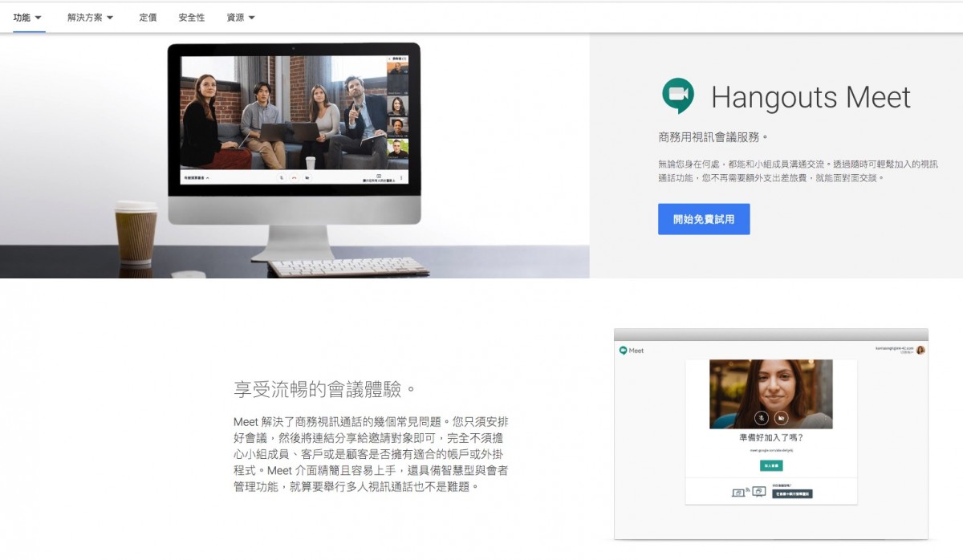This screenshot has height=560, width=963.
Task: Click the small Meet logo in the preview window
Action: pyautogui.click(x=623, y=351)
